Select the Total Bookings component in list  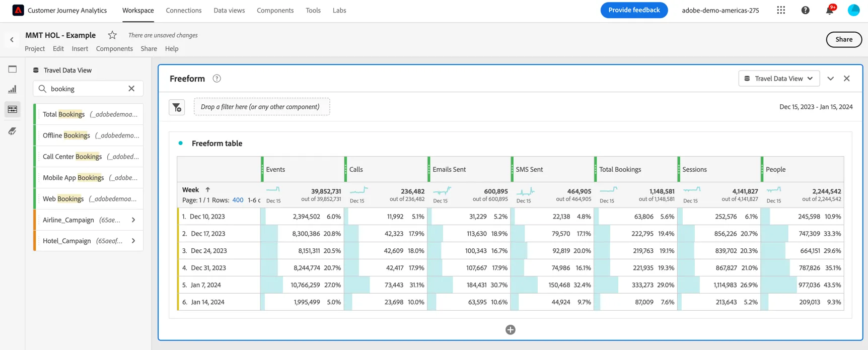click(89, 114)
